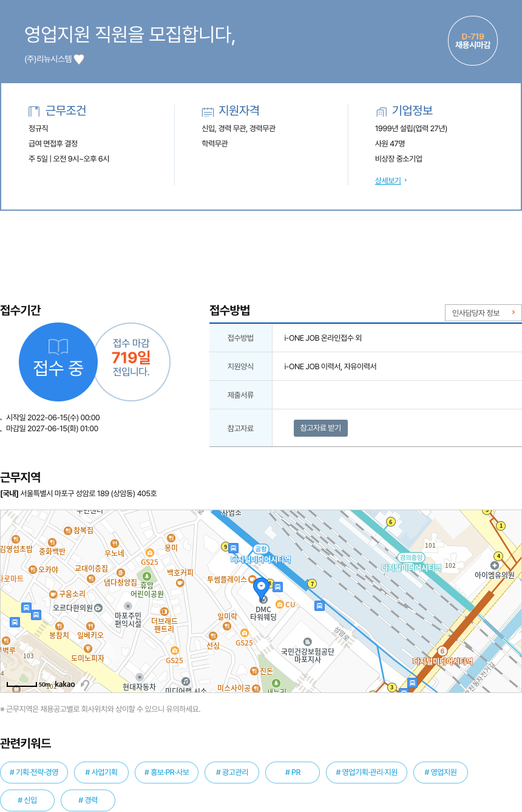Select the 더브래드 팬트리 bakery marker

[x=164, y=611]
